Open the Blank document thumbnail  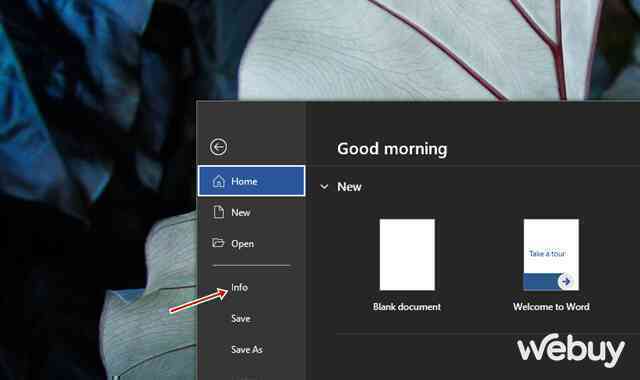tap(407, 255)
